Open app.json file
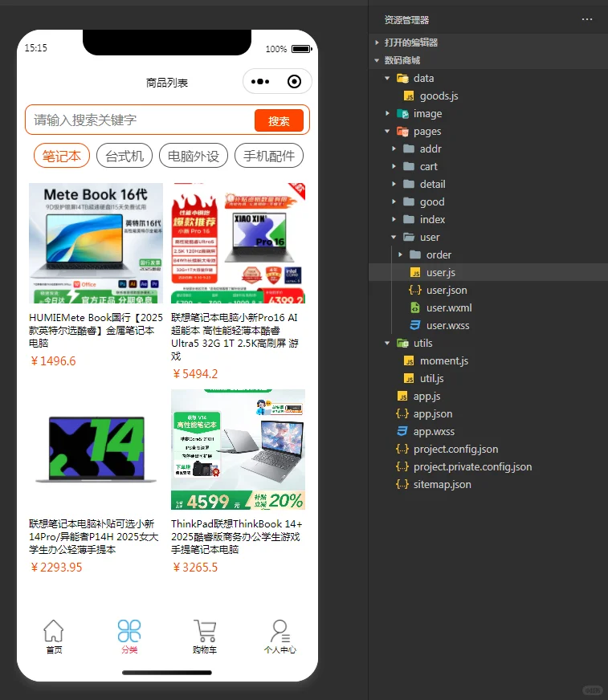608x700 pixels. click(x=432, y=414)
